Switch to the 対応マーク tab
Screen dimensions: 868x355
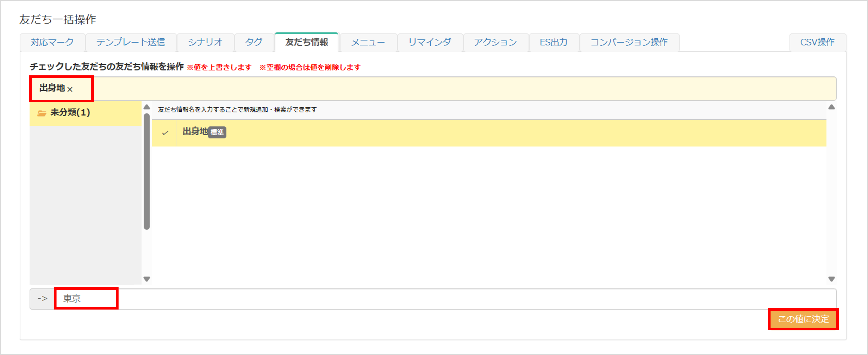point(52,42)
